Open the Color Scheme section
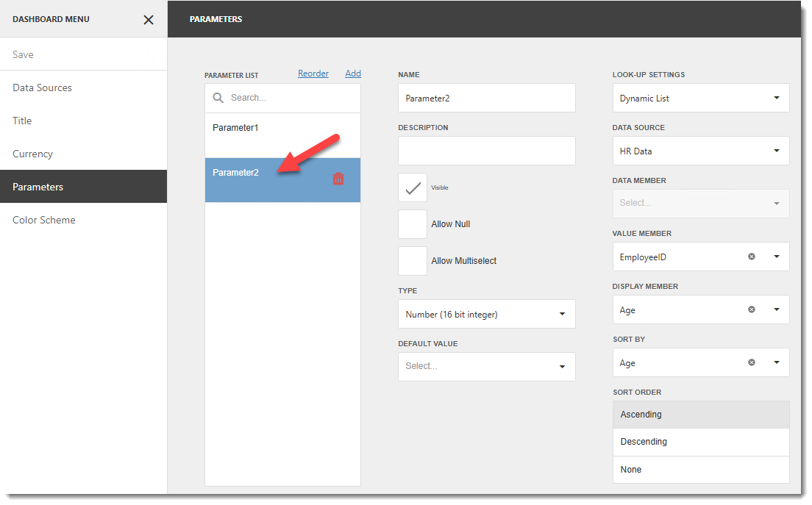The width and height of the screenshot is (812, 505). [43, 220]
